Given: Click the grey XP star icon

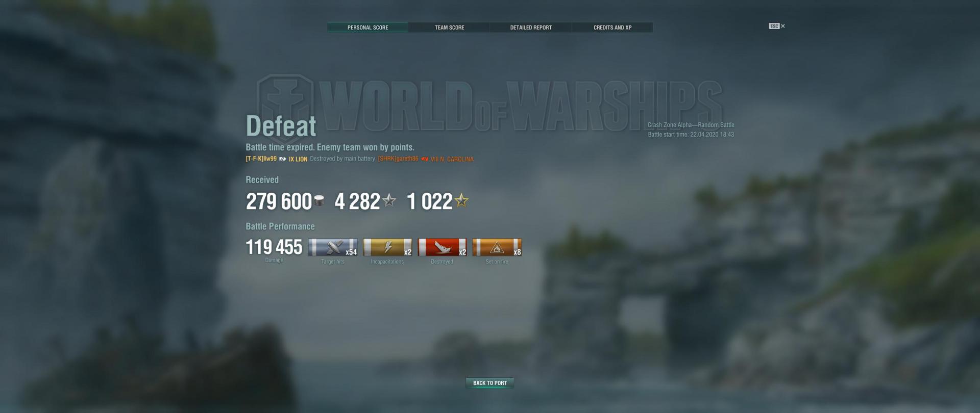Looking at the screenshot, I should pos(389,200).
